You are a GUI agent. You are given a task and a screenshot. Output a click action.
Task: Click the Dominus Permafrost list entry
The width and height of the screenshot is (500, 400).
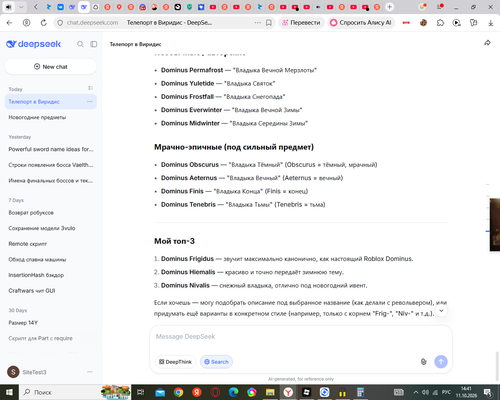(x=239, y=70)
